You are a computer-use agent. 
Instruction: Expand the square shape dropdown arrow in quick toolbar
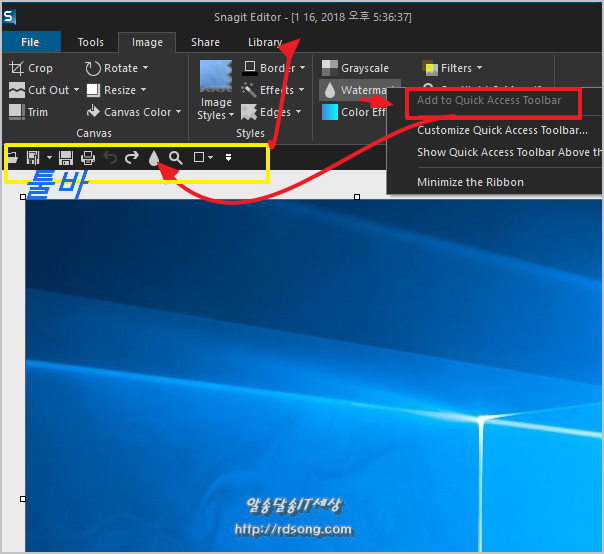[x=210, y=158]
